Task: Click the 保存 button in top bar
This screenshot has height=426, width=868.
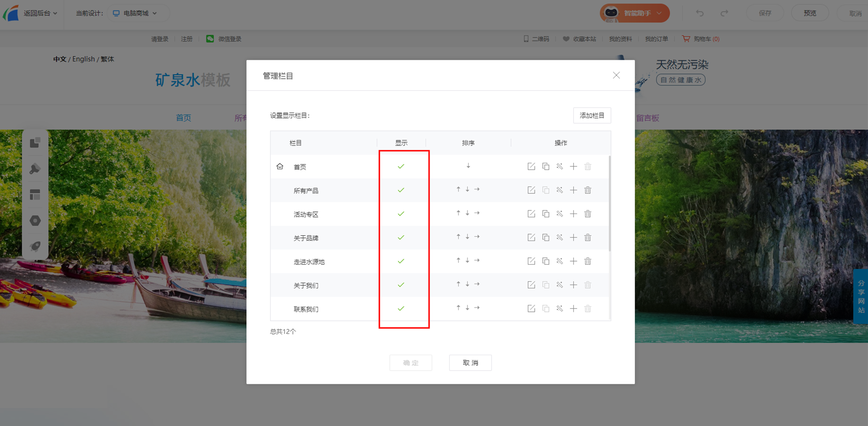Action: pyautogui.click(x=765, y=13)
